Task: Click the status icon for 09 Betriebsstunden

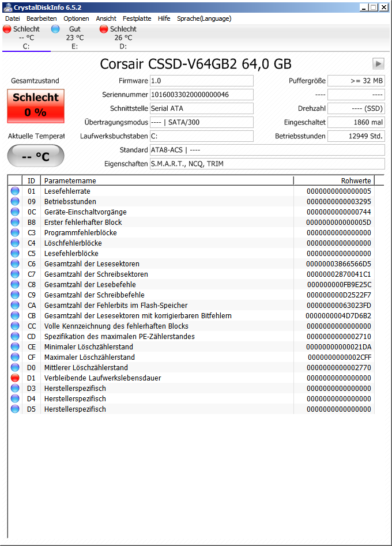Action: pyautogui.click(x=15, y=201)
